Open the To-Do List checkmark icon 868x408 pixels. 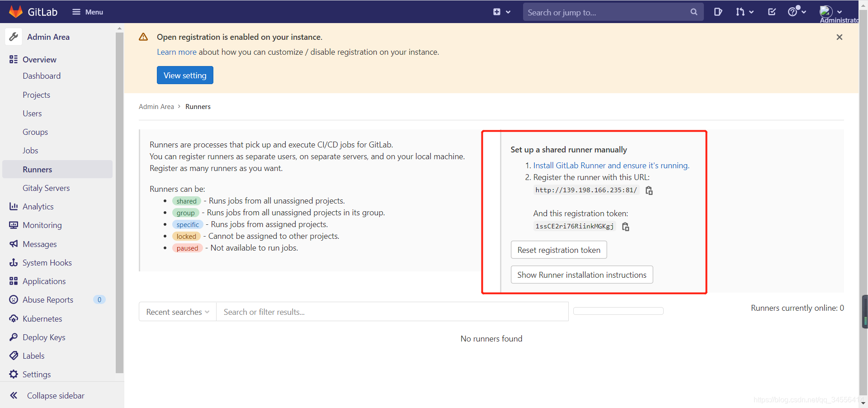tap(772, 12)
